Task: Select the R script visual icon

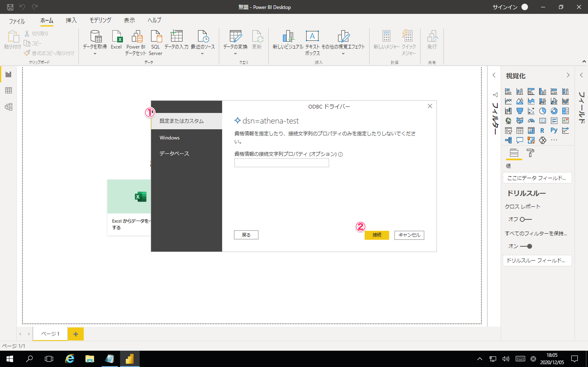Action: point(542,130)
